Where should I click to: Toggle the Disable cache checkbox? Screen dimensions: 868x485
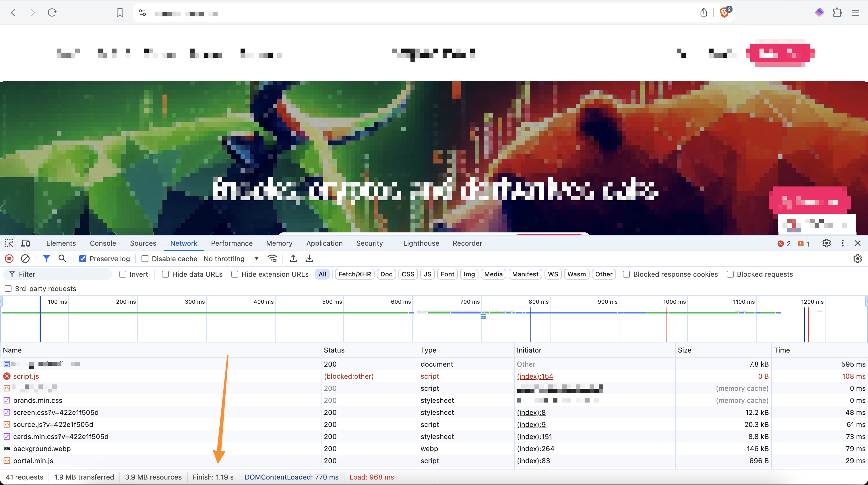click(145, 258)
